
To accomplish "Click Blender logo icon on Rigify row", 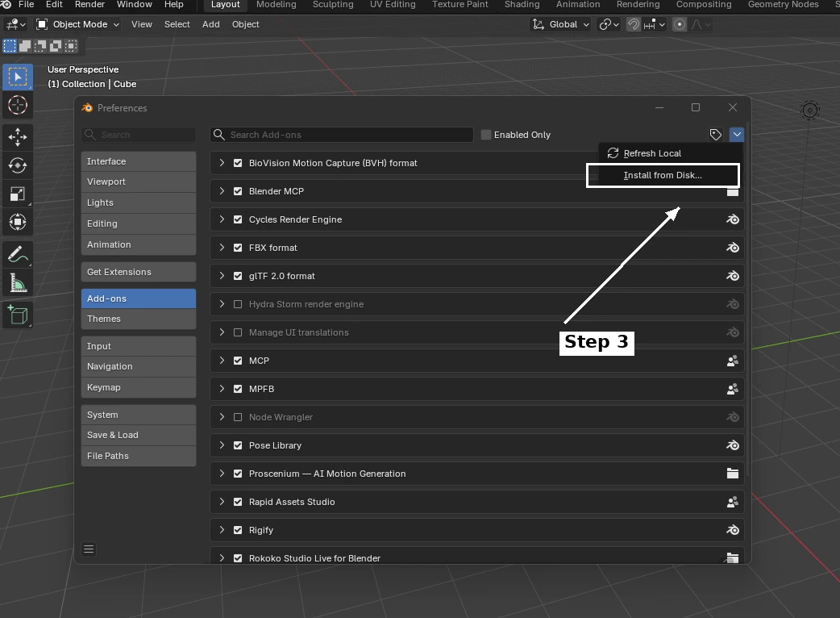I will [732, 530].
